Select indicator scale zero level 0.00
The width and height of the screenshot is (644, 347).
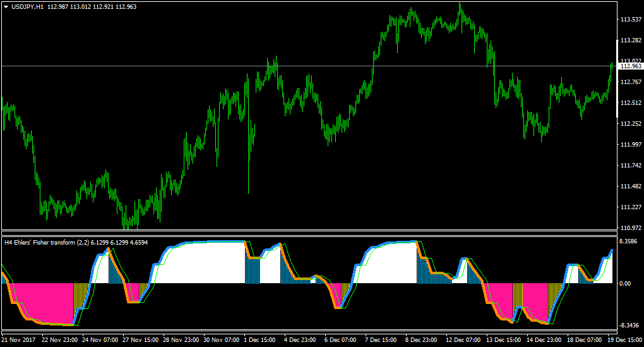[626, 284]
